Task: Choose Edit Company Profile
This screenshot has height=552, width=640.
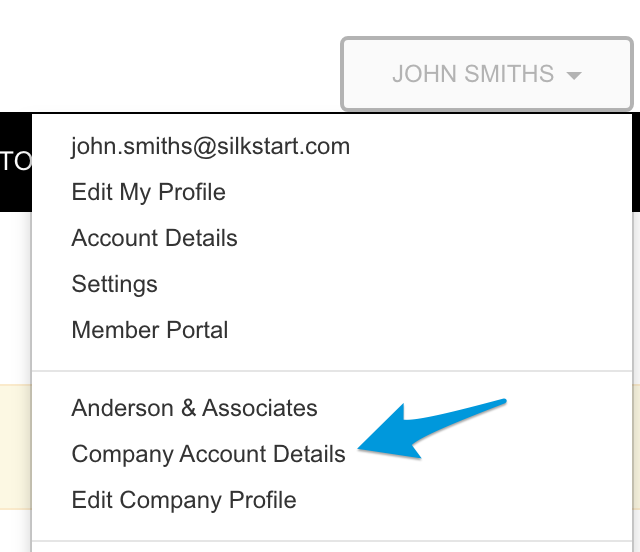Action: click(x=184, y=499)
